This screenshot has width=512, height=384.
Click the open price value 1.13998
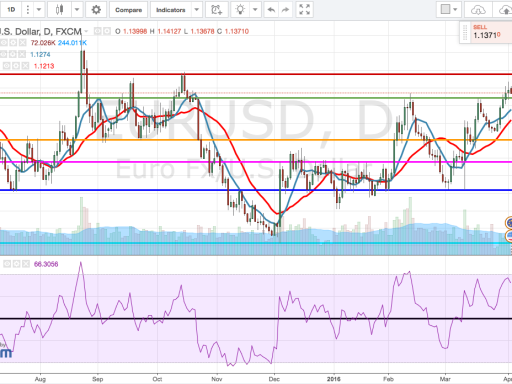point(135,31)
